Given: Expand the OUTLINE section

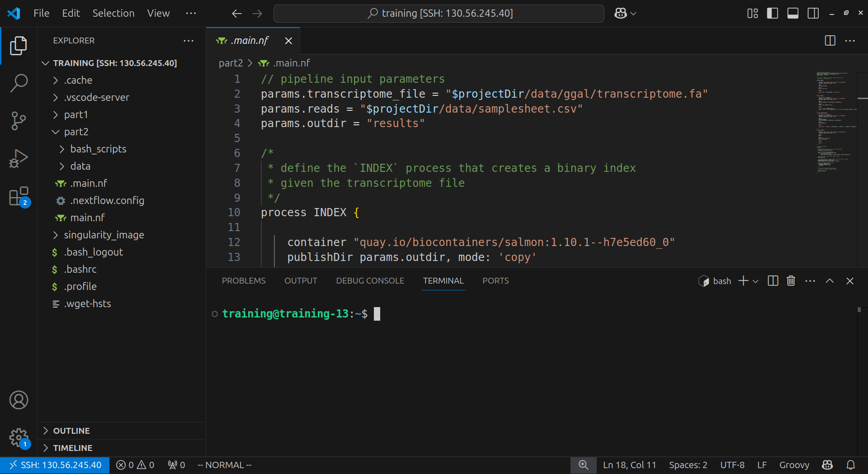Looking at the screenshot, I should click(x=71, y=431).
